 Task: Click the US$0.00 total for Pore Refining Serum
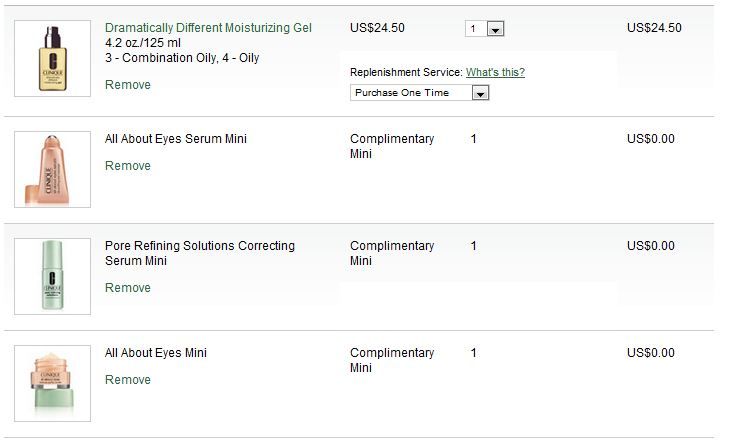tap(651, 246)
